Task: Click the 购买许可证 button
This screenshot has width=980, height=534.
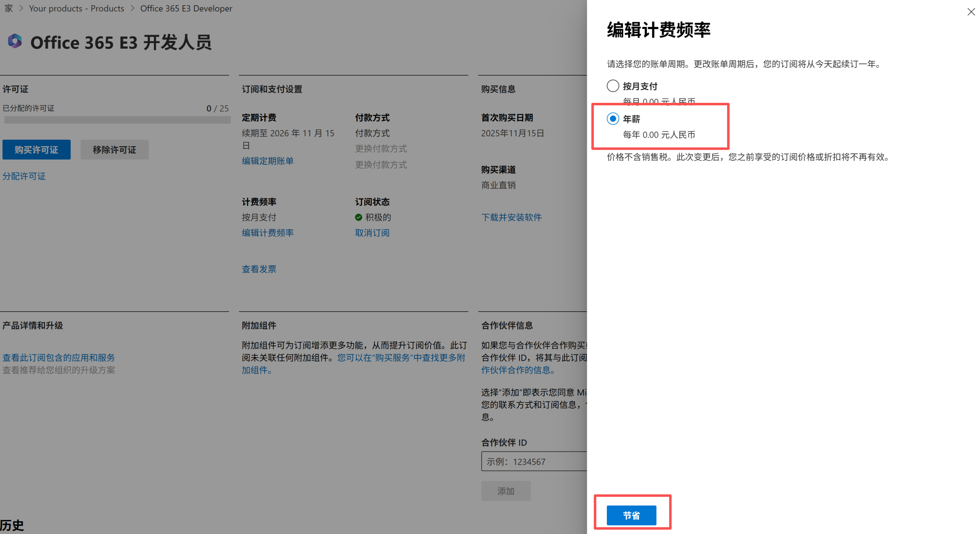Action: [36, 149]
